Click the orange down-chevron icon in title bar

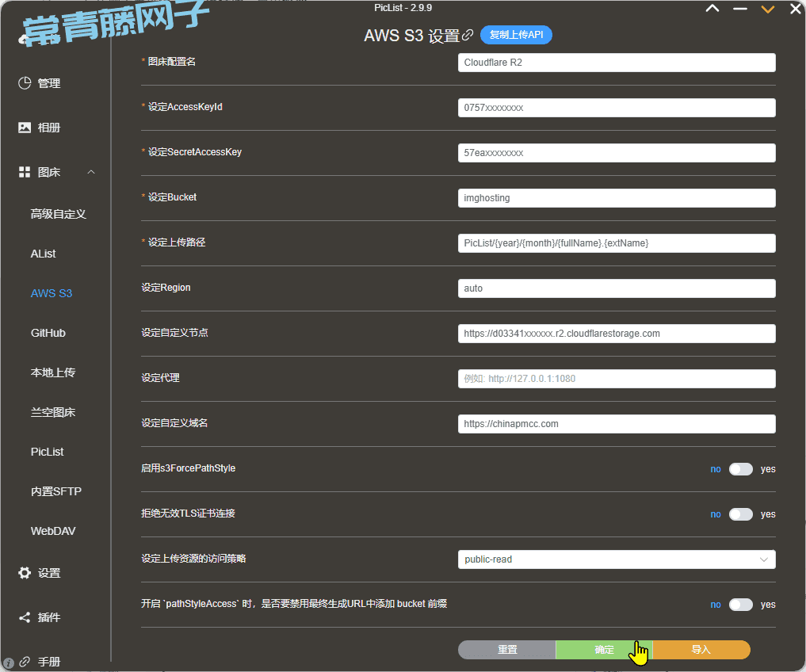point(767,9)
